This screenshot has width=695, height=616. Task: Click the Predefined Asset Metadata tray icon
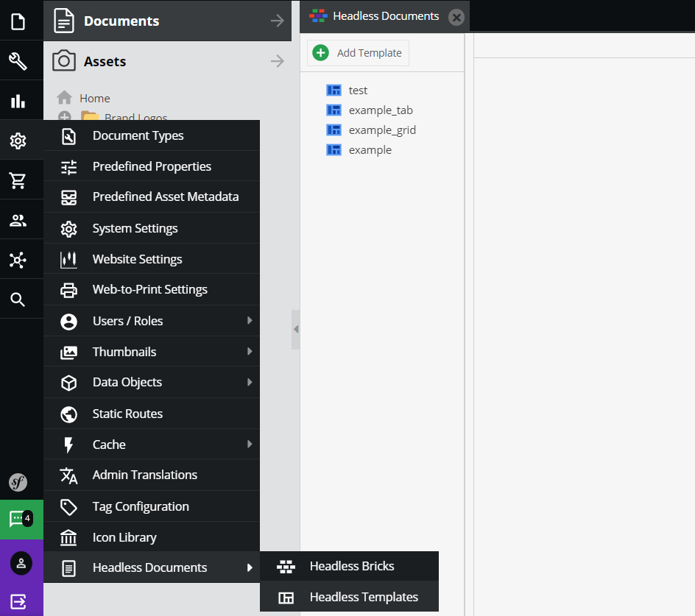(68, 198)
